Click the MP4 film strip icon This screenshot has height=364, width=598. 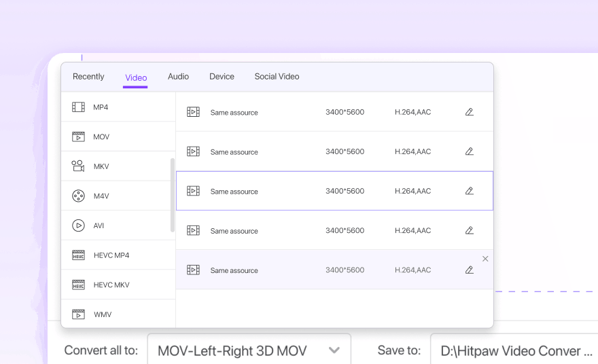point(78,107)
